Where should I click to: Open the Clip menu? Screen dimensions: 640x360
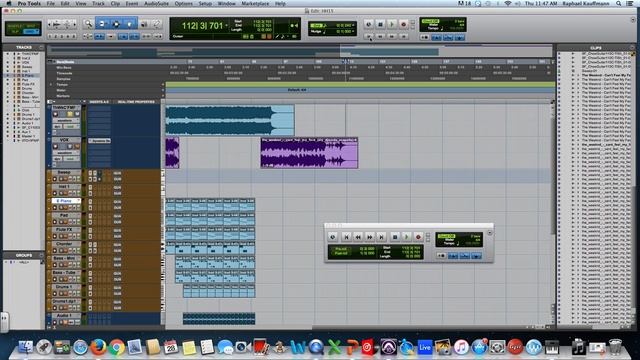115,3
